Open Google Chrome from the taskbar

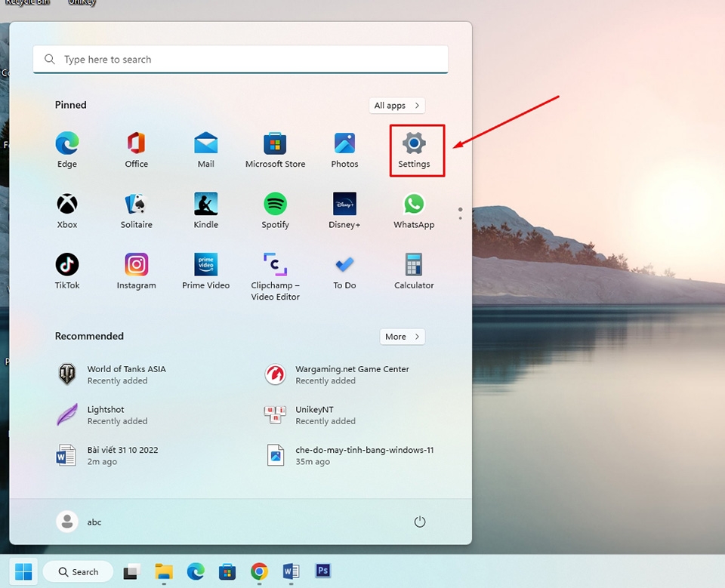259,571
